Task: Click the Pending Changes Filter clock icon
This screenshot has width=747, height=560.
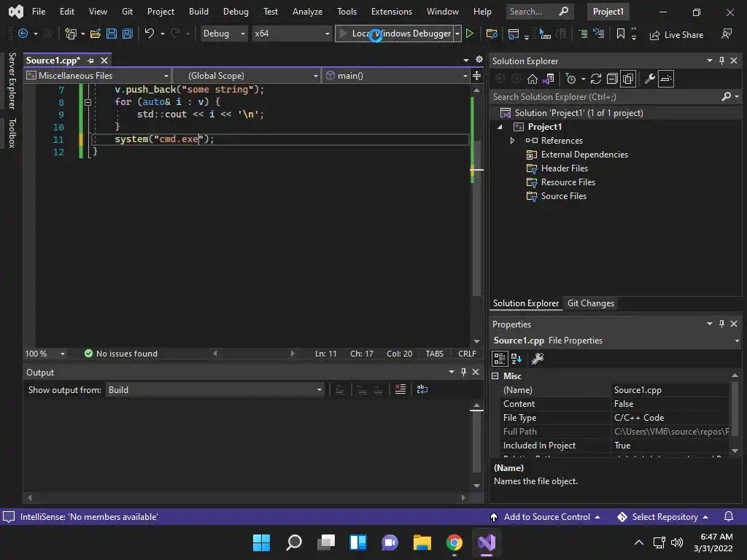Action: [570, 79]
